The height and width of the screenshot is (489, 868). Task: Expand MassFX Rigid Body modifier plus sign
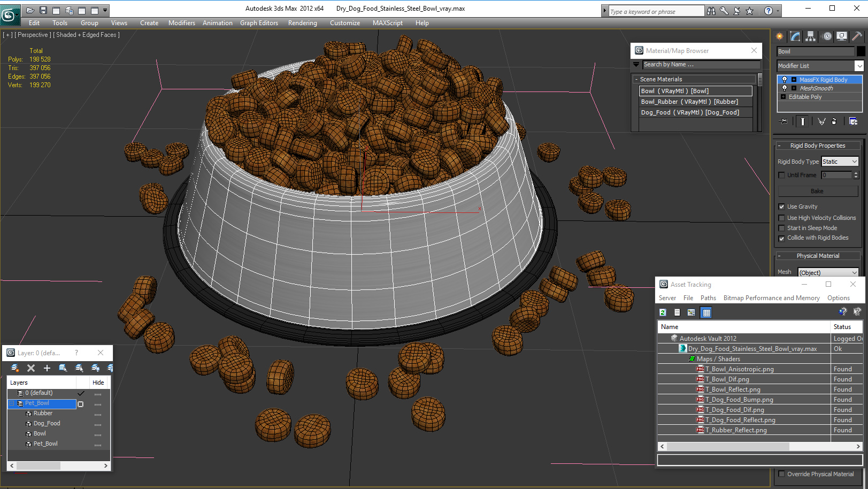(794, 80)
